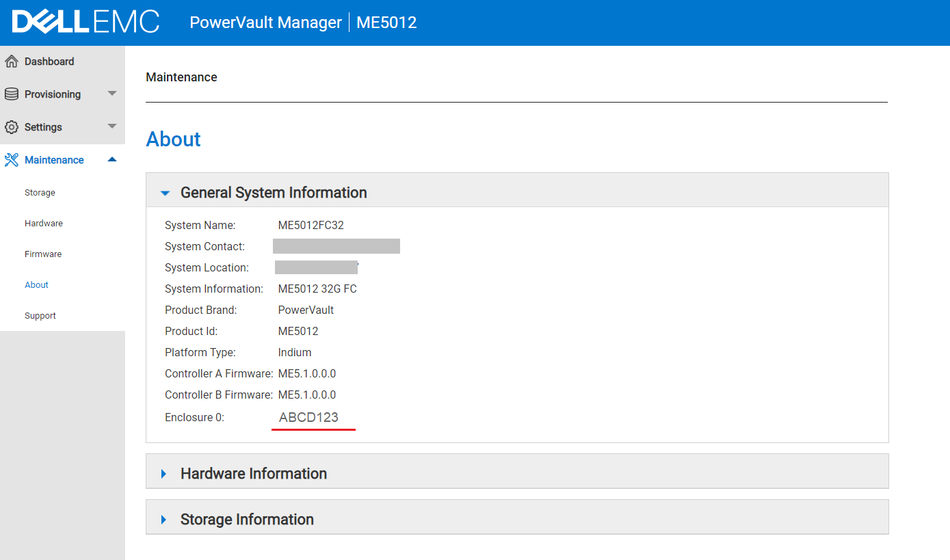Open the Storage maintenance page

(x=39, y=192)
